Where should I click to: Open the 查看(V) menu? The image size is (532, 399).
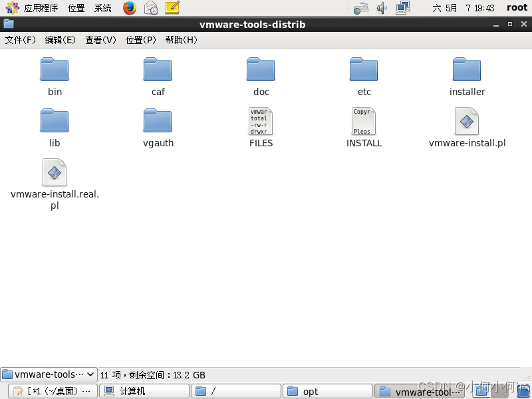tap(100, 40)
